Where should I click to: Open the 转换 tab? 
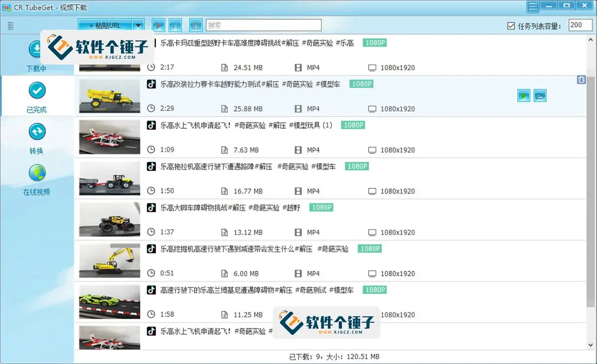37,138
